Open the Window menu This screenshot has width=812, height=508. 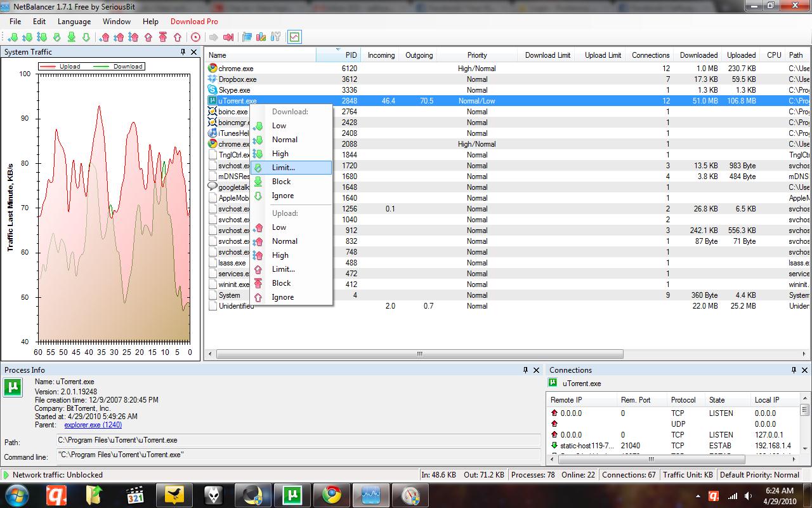[117, 22]
